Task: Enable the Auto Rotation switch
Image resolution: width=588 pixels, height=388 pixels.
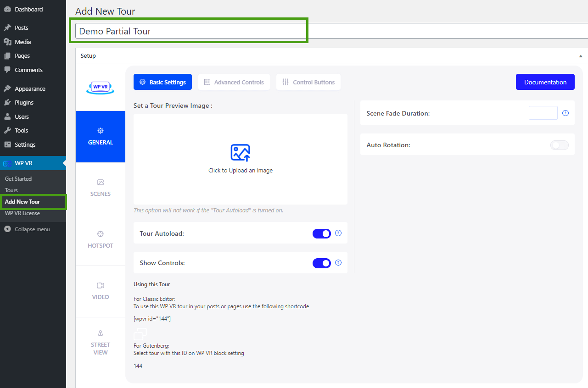Action: pos(560,145)
